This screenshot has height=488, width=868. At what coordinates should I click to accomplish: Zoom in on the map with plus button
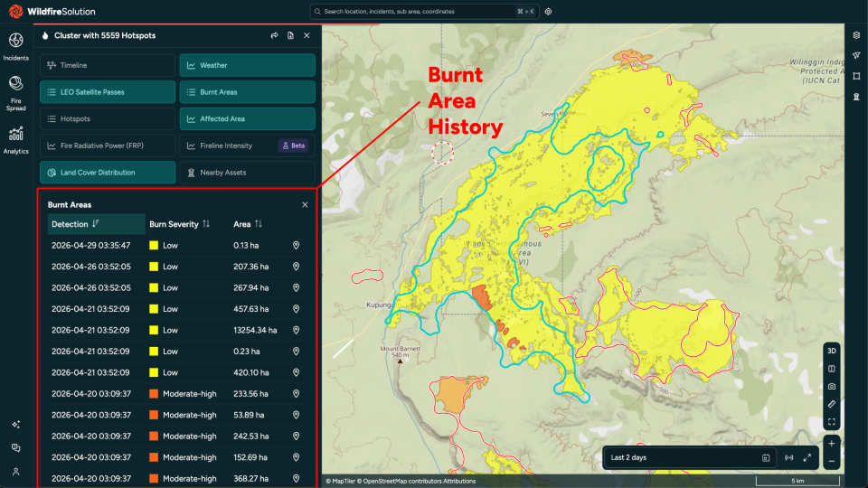point(832,444)
